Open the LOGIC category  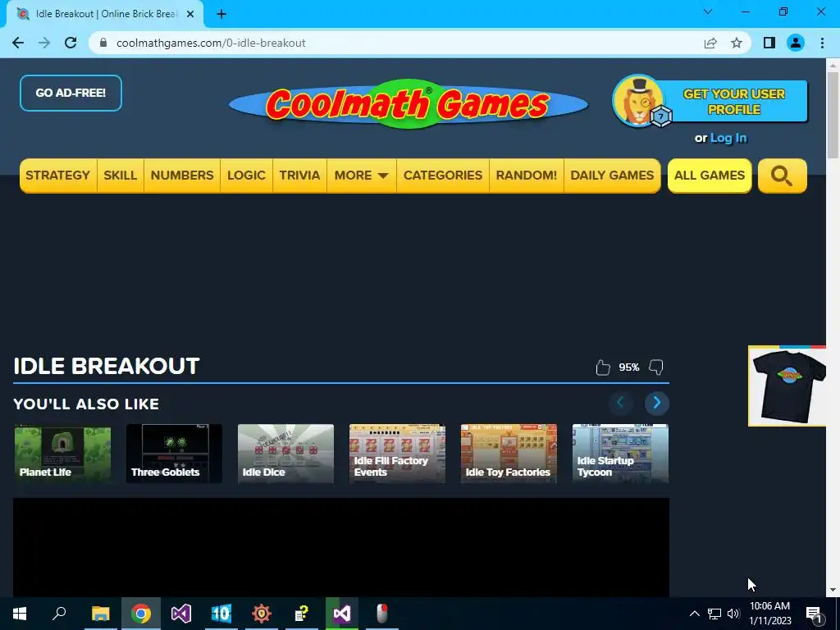click(x=246, y=176)
